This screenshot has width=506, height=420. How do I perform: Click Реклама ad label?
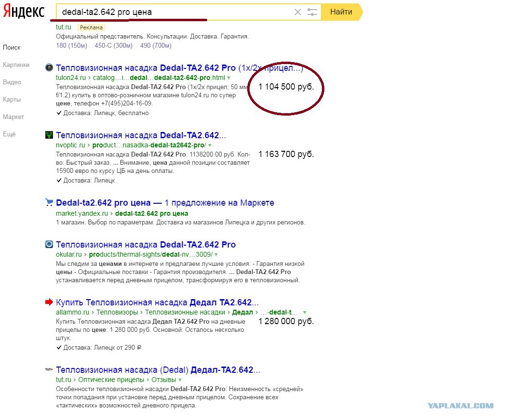click(92, 28)
